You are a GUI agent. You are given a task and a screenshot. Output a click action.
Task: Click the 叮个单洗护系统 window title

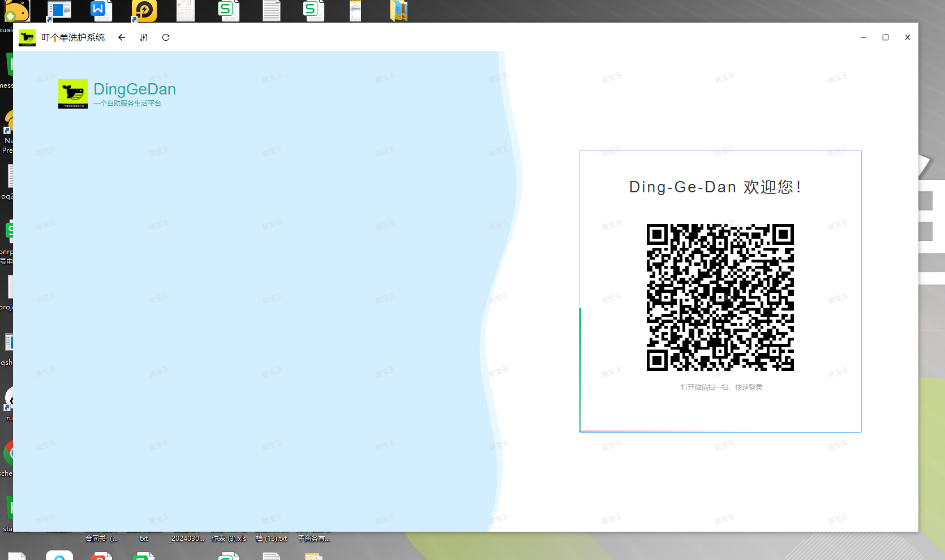click(73, 37)
